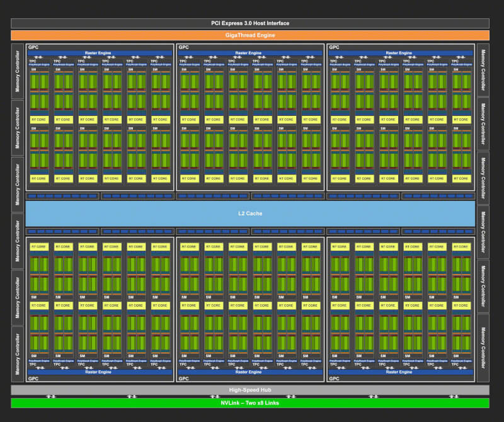Select the GPC label of the bottom-center cluster
Viewport: 504px width, 422px height.
pos(183,379)
